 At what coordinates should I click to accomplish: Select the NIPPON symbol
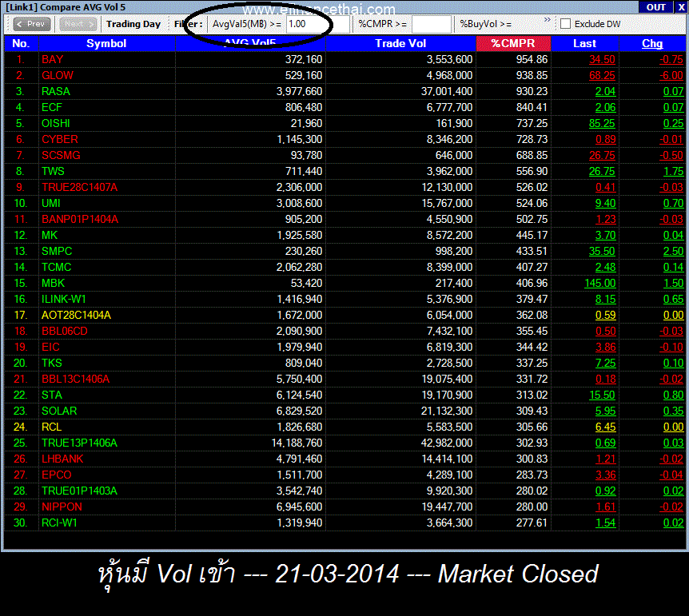(62, 507)
